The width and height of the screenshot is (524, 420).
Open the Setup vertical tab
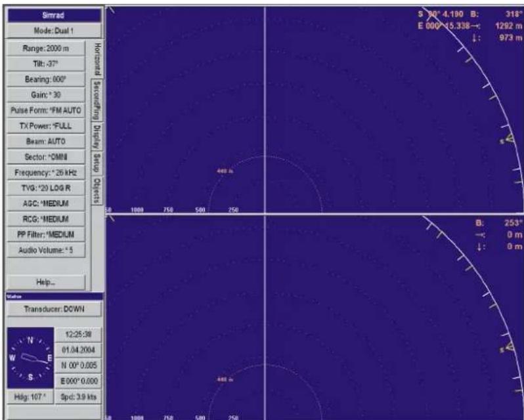97,163
